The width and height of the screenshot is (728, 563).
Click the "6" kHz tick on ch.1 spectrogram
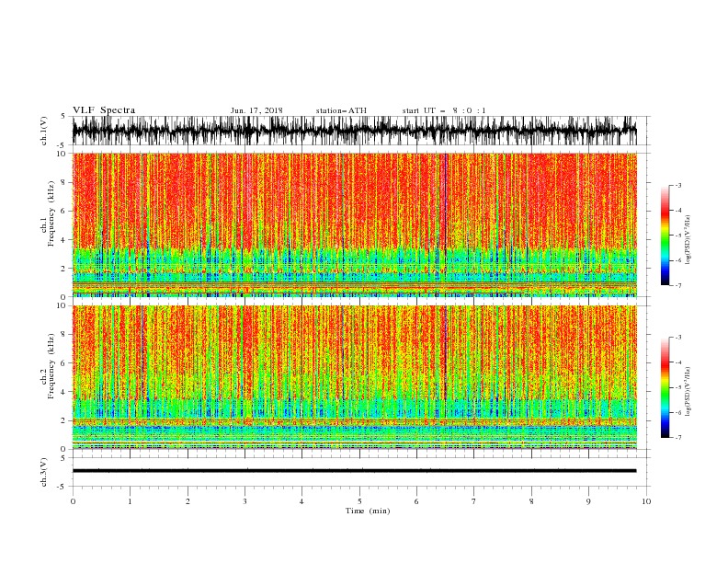coord(63,211)
